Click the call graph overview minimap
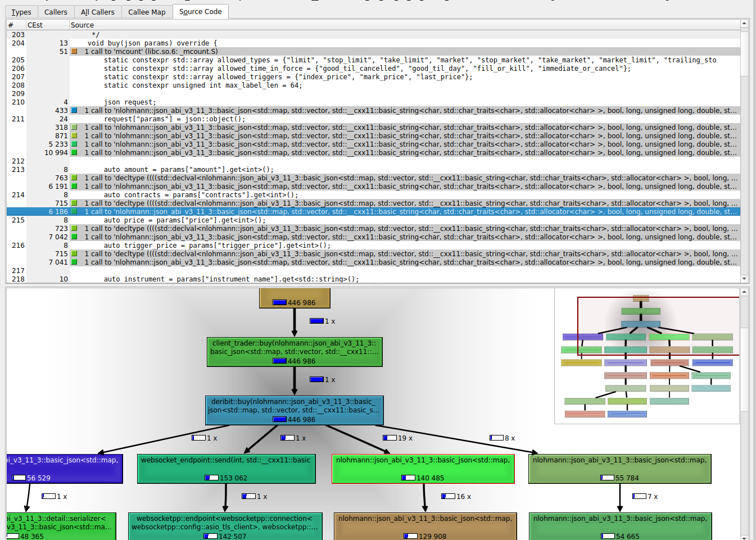Viewport: 756px width, 540px height. click(646, 356)
